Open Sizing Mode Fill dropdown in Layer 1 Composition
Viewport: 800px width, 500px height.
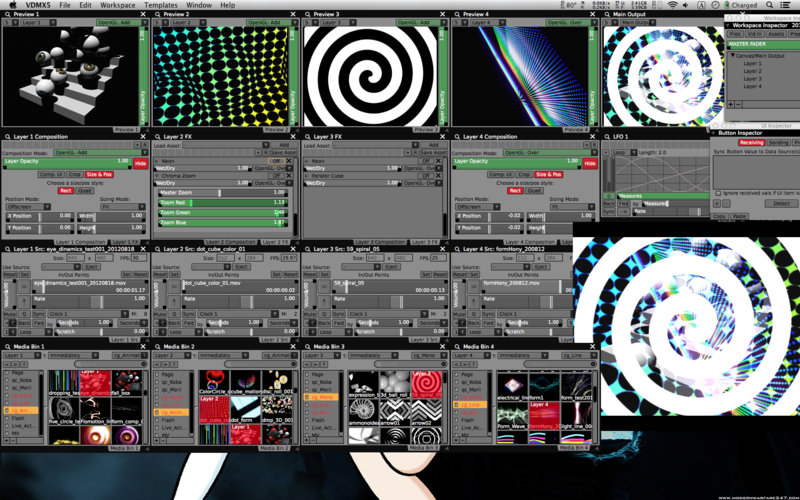[x=121, y=207]
